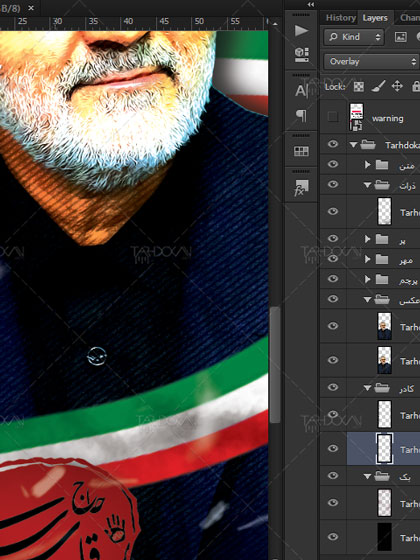Click the ذرات group folder icon
The width and height of the screenshot is (420, 560).
[382, 185]
